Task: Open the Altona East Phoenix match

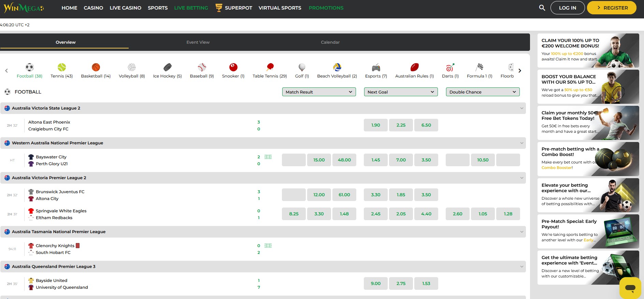Action: click(x=49, y=122)
